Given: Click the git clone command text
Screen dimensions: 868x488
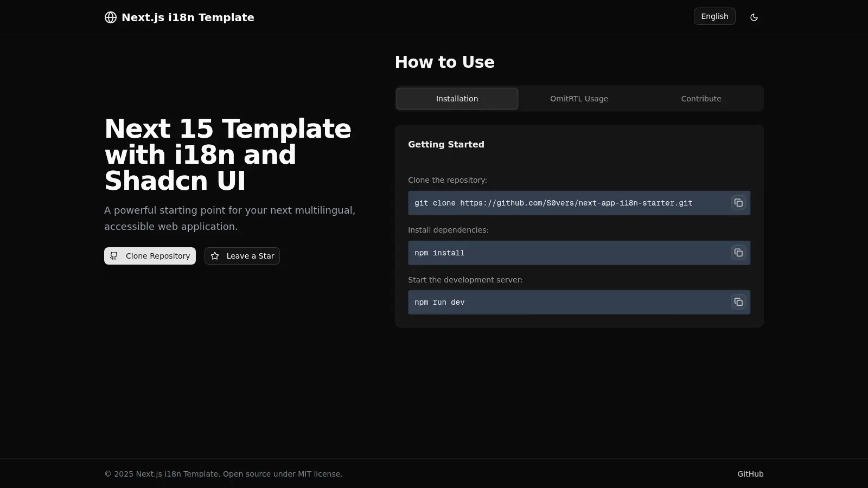Looking at the screenshot, I should (x=553, y=203).
